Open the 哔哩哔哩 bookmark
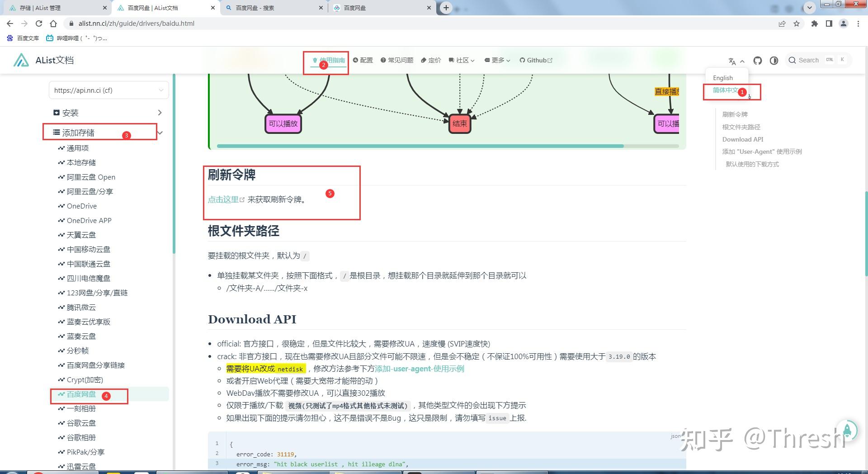This screenshot has width=868, height=474. (x=77, y=38)
